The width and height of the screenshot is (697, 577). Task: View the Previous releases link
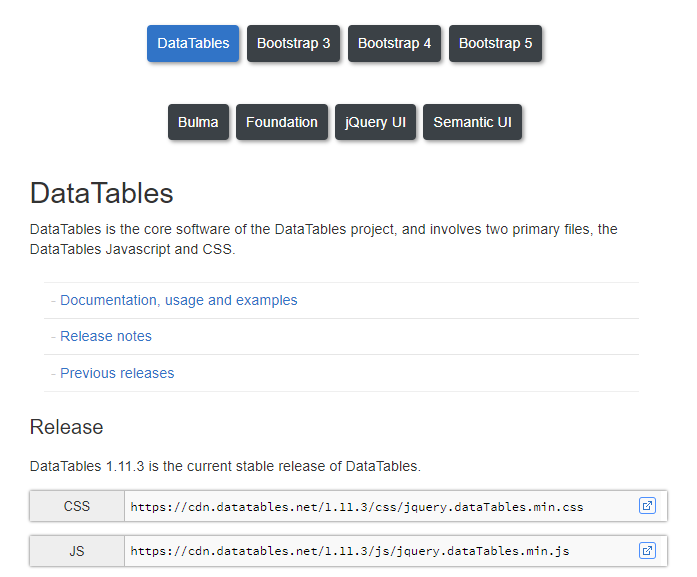coord(117,373)
